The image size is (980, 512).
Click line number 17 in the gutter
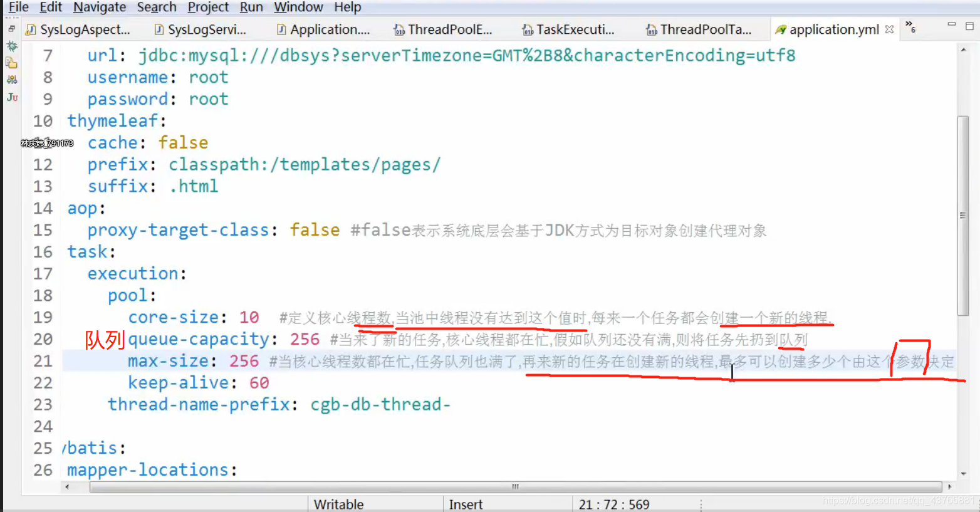[43, 273]
